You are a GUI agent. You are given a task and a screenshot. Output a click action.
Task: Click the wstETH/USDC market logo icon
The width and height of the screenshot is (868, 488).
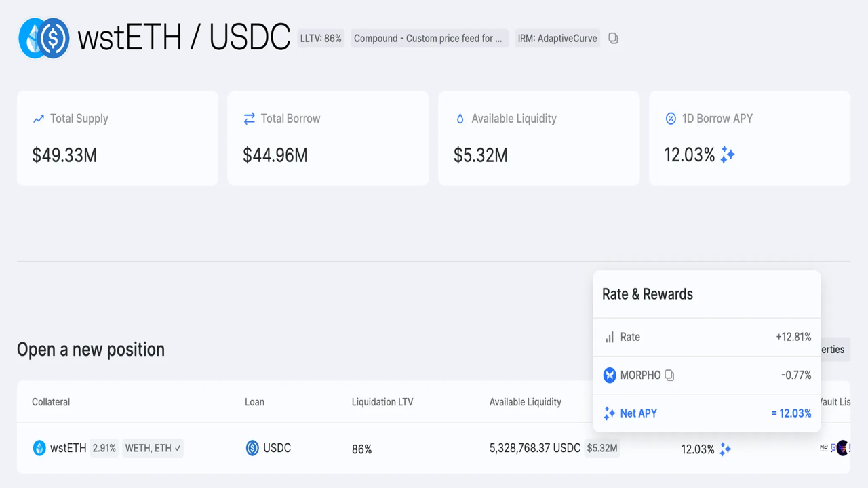click(44, 38)
